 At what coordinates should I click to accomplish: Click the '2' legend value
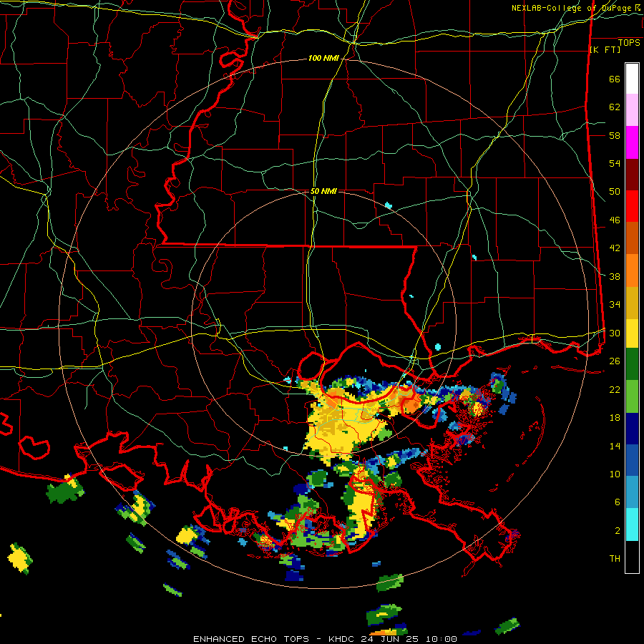click(618, 530)
